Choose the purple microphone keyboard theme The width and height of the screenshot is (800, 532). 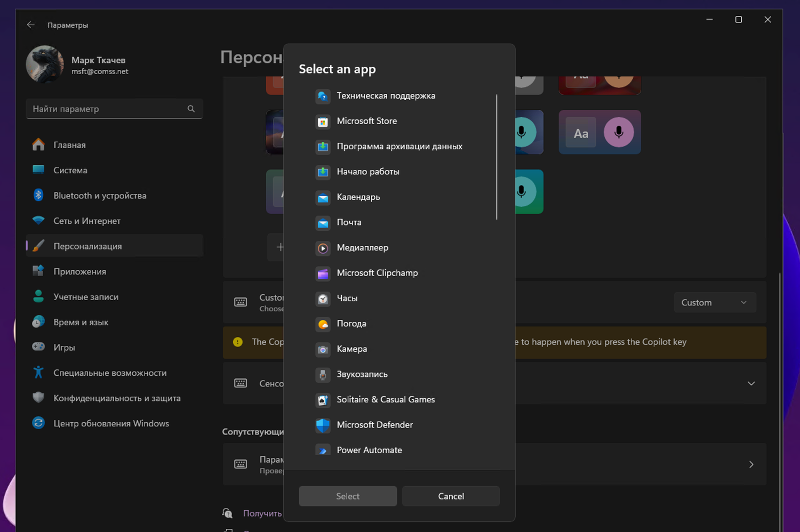[599, 132]
